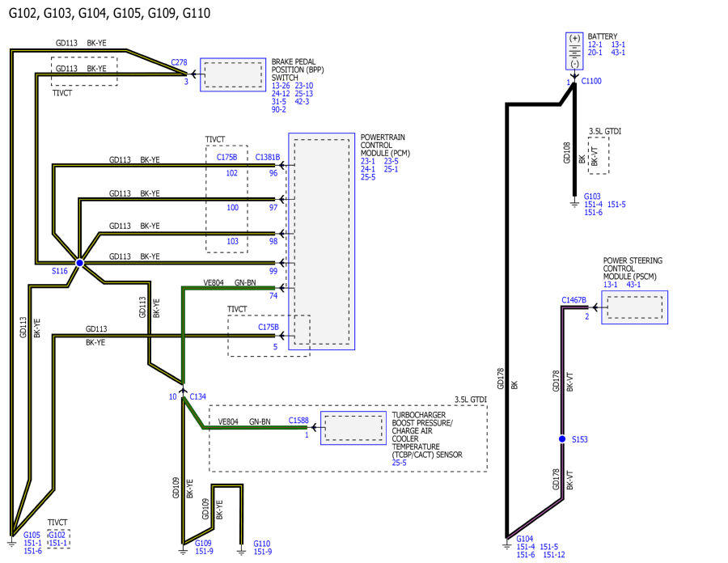This screenshot has width=728, height=563.
Task: Select the Powertrain Control Module component box
Action: pyautogui.click(x=322, y=241)
